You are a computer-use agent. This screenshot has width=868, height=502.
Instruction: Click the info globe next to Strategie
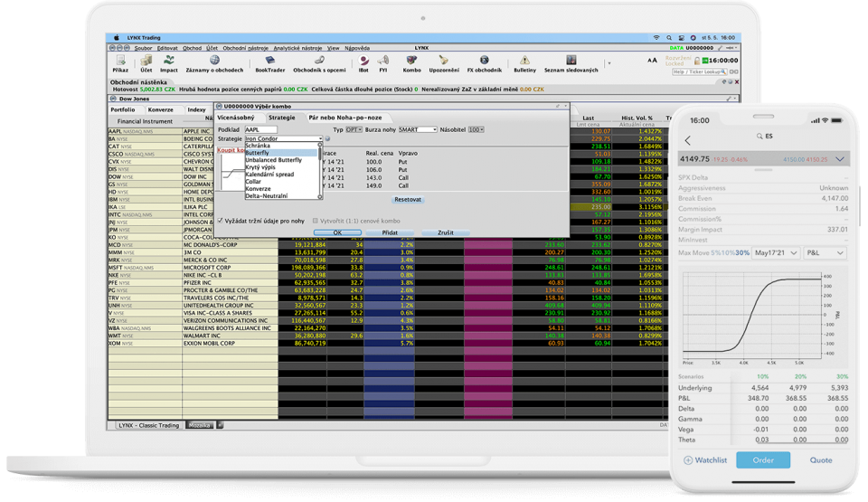coord(327,138)
